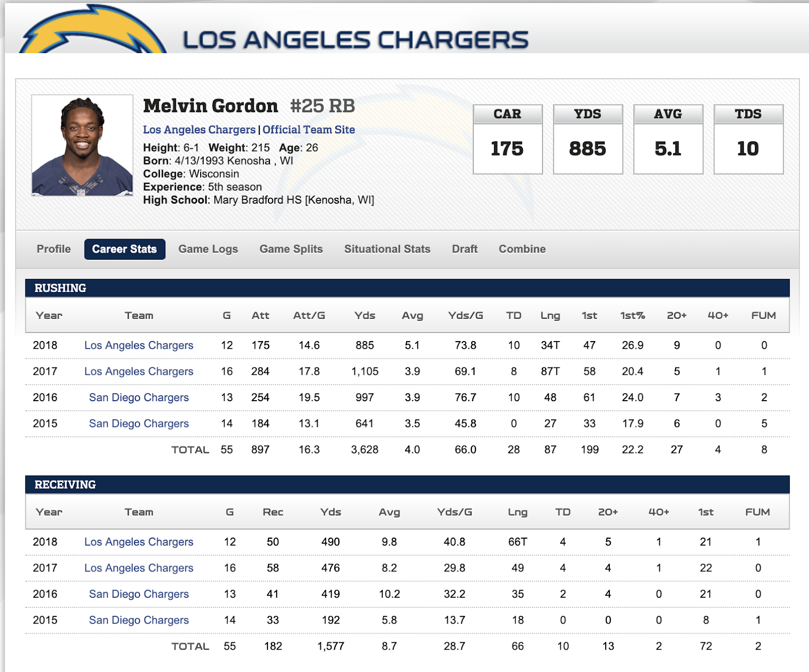Click the Born 4/13/1993 Kenosha line
This screenshot has width=809, height=672.
(x=218, y=161)
